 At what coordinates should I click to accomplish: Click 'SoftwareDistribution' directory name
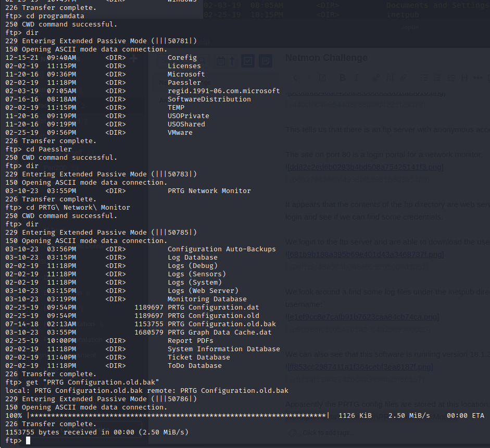[209, 99]
